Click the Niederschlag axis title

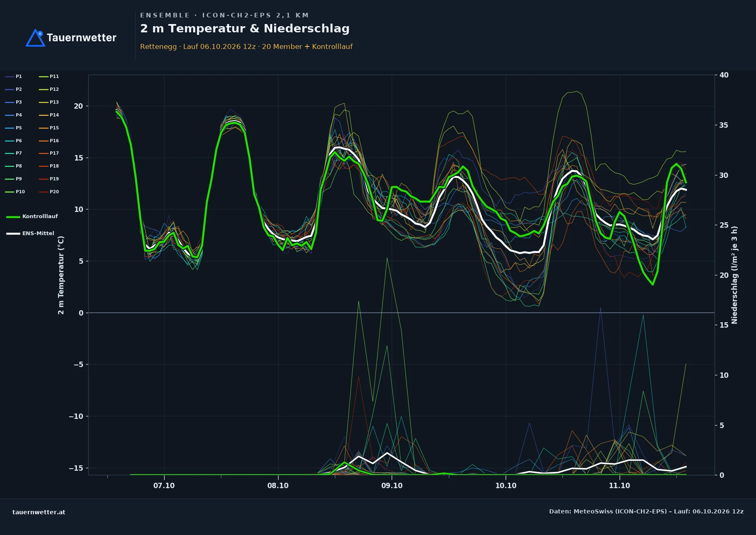click(734, 275)
